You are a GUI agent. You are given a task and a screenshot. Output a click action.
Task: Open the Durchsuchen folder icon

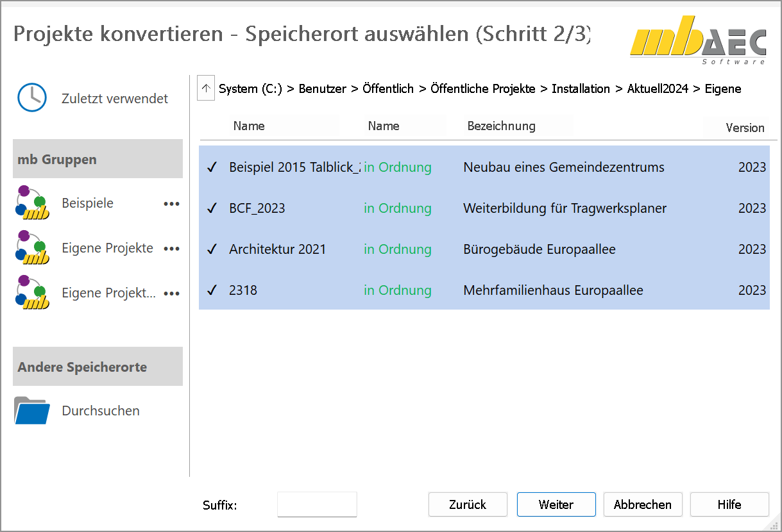(x=32, y=411)
